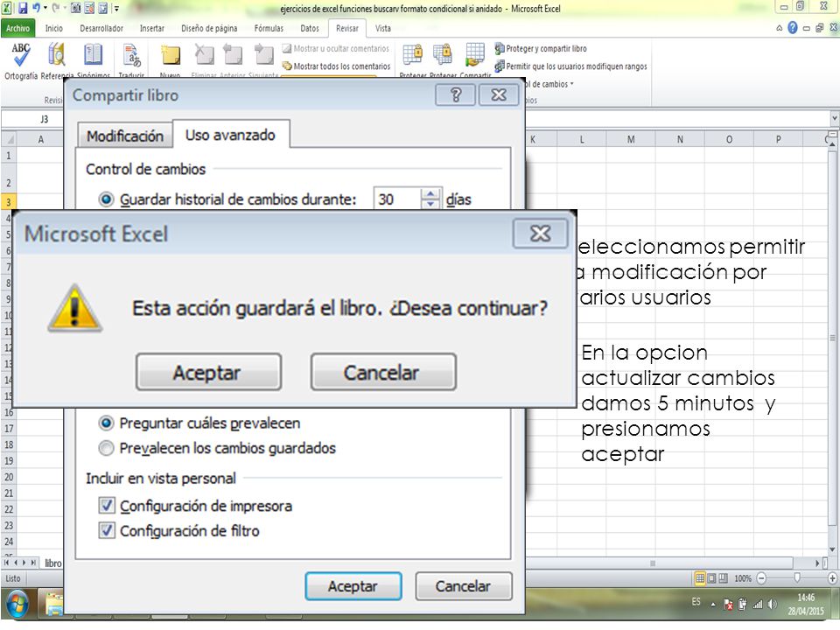Open the Diseño de página tab
The height and width of the screenshot is (630, 840).
click(x=209, y=28)
